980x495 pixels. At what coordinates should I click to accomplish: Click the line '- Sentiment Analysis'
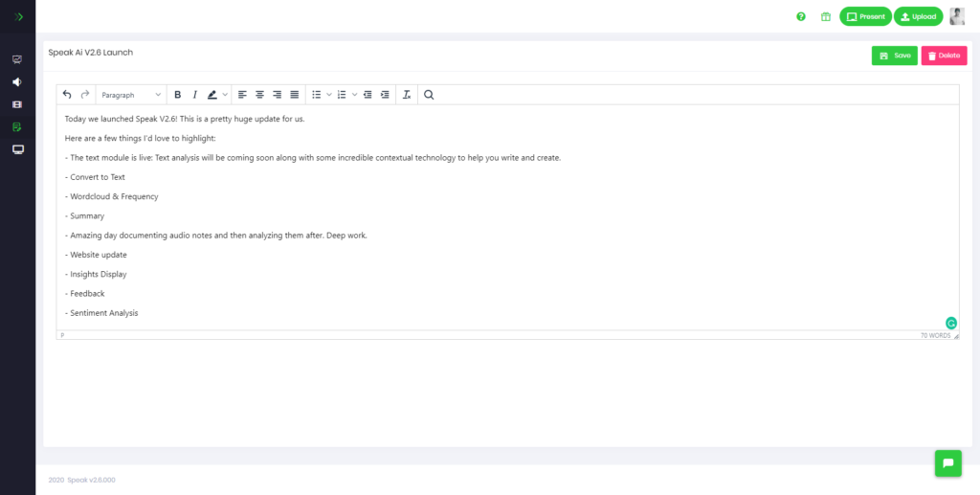[x=101, y=312]
